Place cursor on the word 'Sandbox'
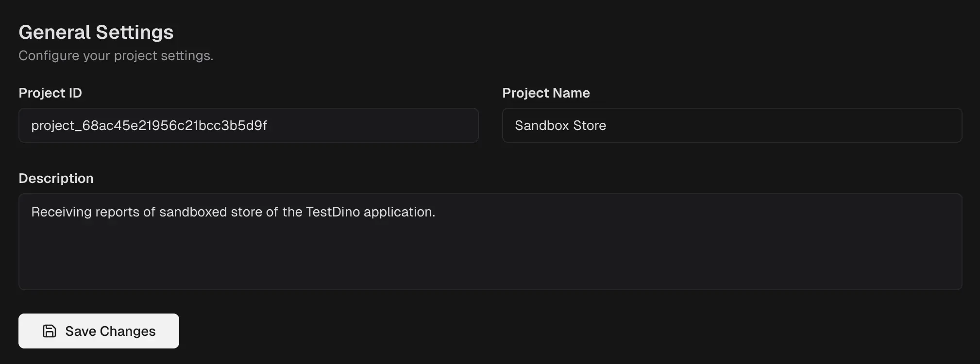Viewport: 980px width, 364px height. [x=542, y=125]
